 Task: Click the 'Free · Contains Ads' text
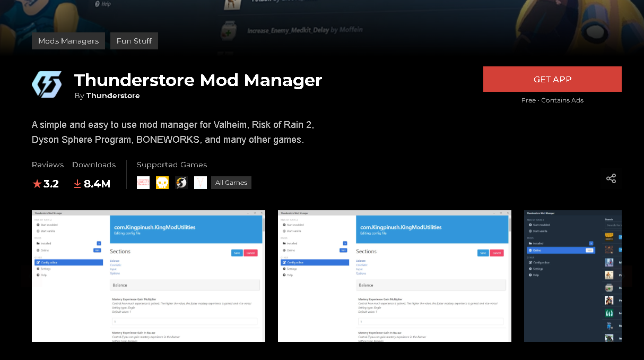[552, 100]
